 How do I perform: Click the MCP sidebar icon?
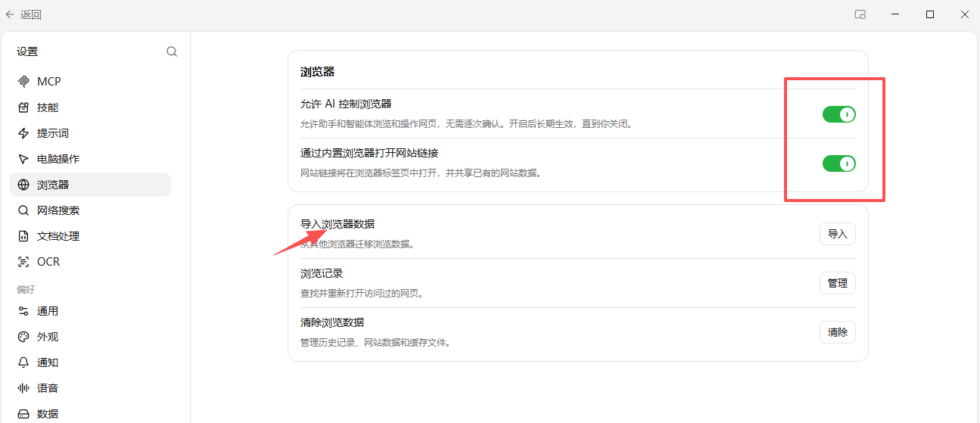click(23, 82)
